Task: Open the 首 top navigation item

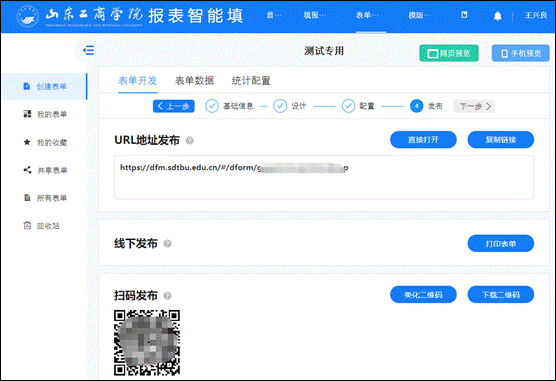Action: [x=273, y=15]
